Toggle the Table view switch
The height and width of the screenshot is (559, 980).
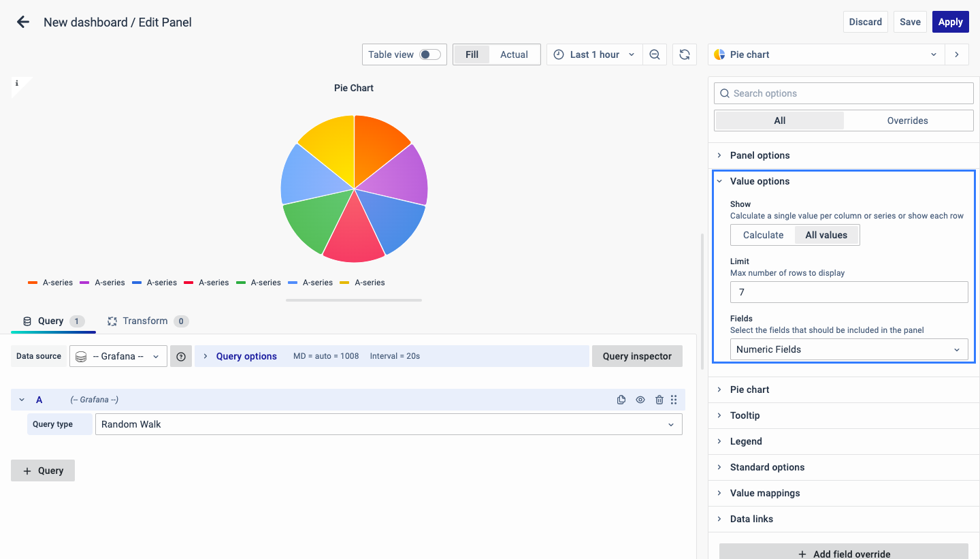tap(429, 54)
